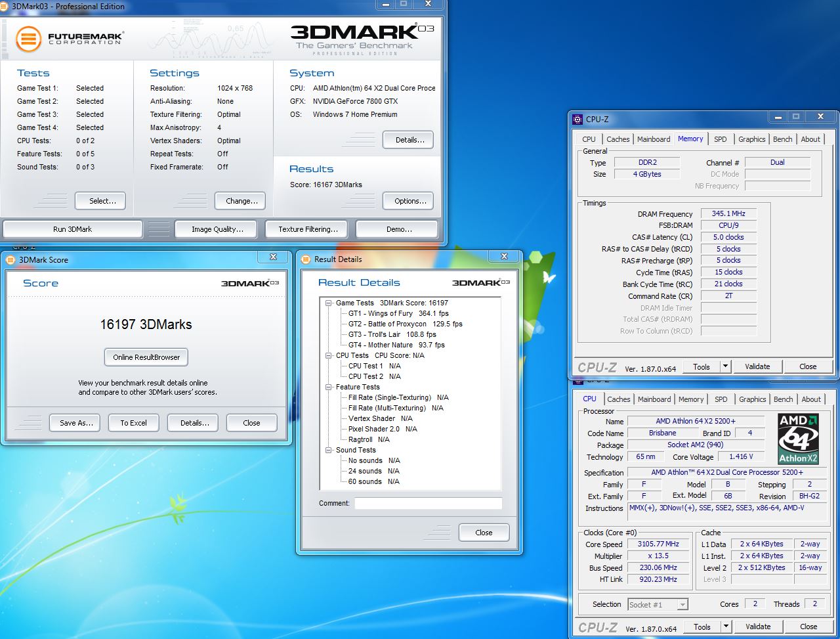
Task: Click the AMD Athlon X2 logo
Action: coord(797,439)
